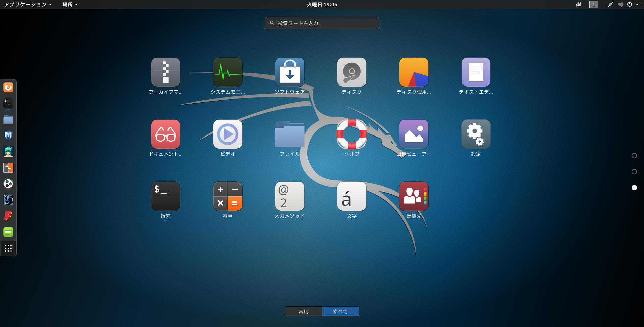Open the Videos (ビデオ) player
Screen dimensions: 644x327
[228, 134]
